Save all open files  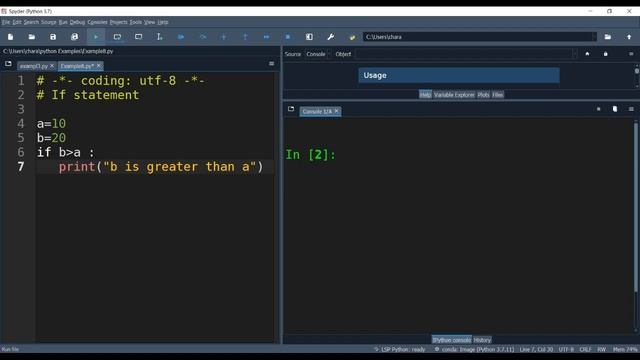74,37
